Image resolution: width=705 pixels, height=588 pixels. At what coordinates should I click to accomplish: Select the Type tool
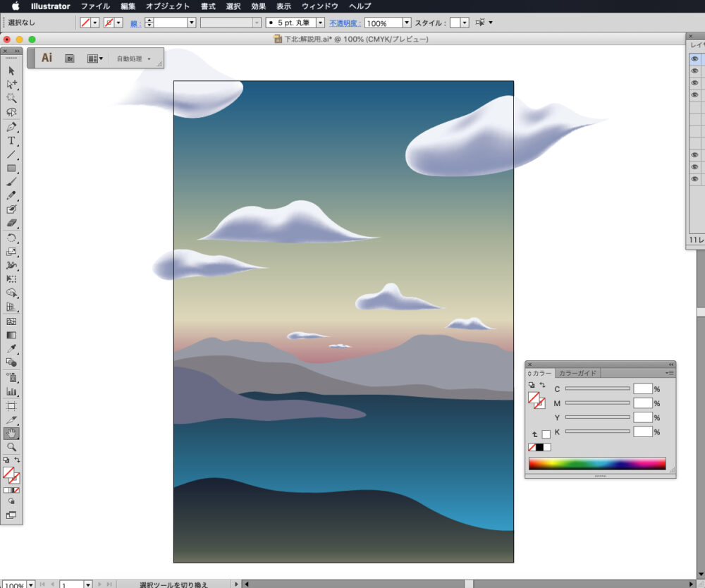[x=11, y=141]
